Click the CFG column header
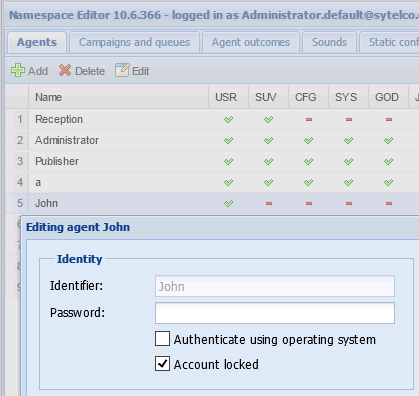 pyautogui.click(x=308, y=97)
